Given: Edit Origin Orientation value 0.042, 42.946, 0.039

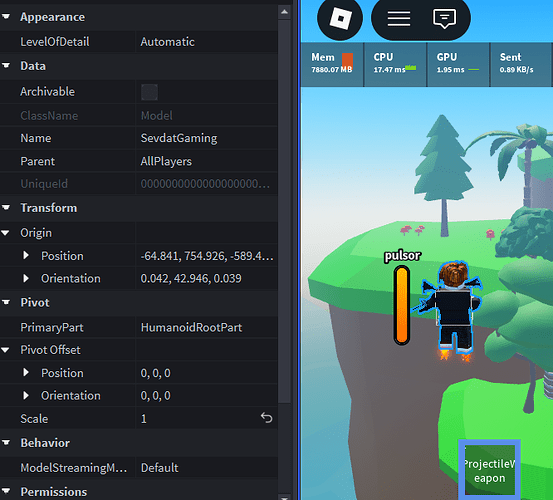Looking at the screenshot, I should [x=207, y=279].
